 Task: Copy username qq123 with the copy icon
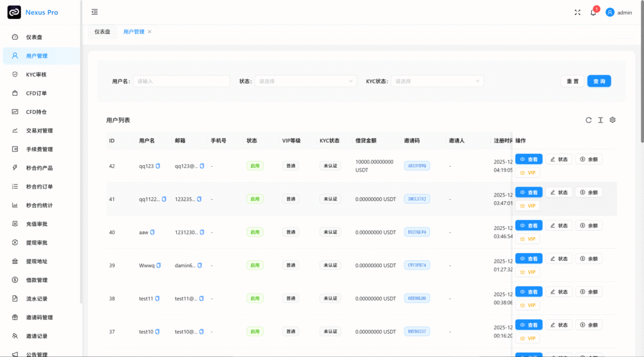click(x=158, y=166)
